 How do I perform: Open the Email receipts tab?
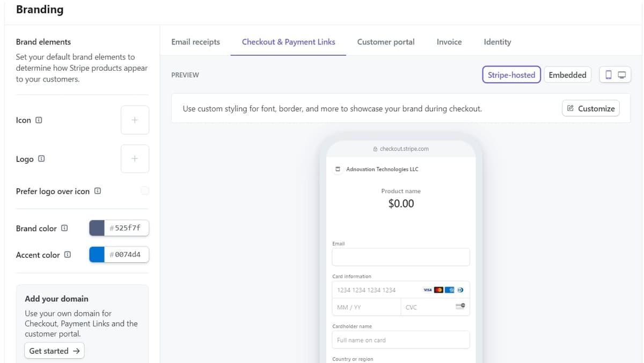pyautogui.click(x=195, y=42)
